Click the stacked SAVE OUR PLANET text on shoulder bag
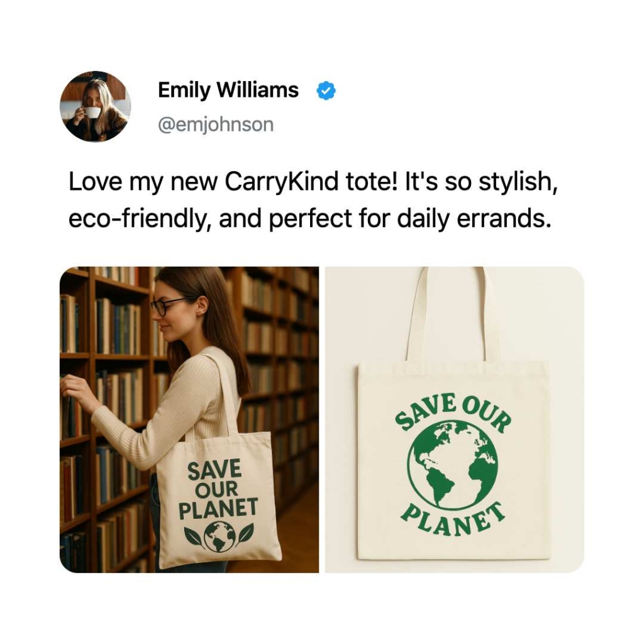 pos(218,489)
